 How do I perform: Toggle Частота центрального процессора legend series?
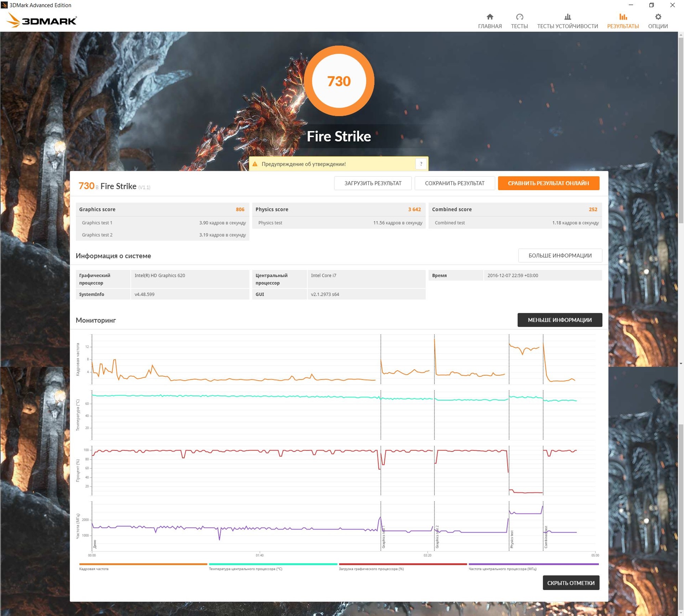pyautogui.click(x=534, y=567)
